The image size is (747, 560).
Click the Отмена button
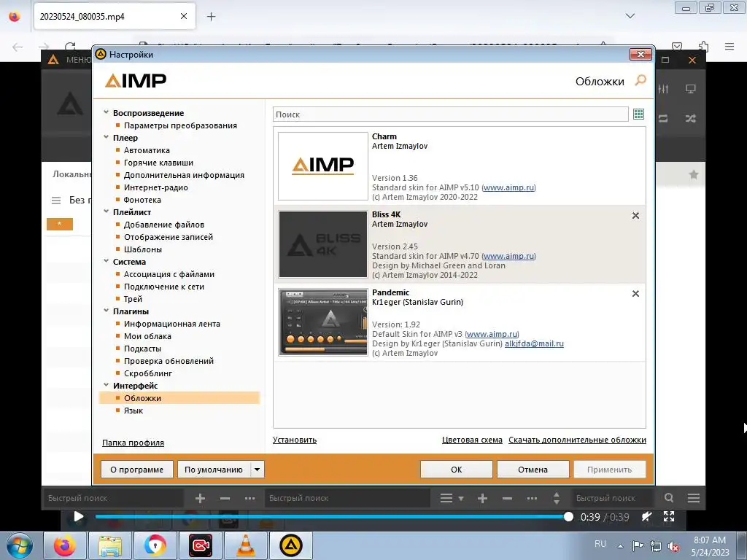tap(533, 470)
